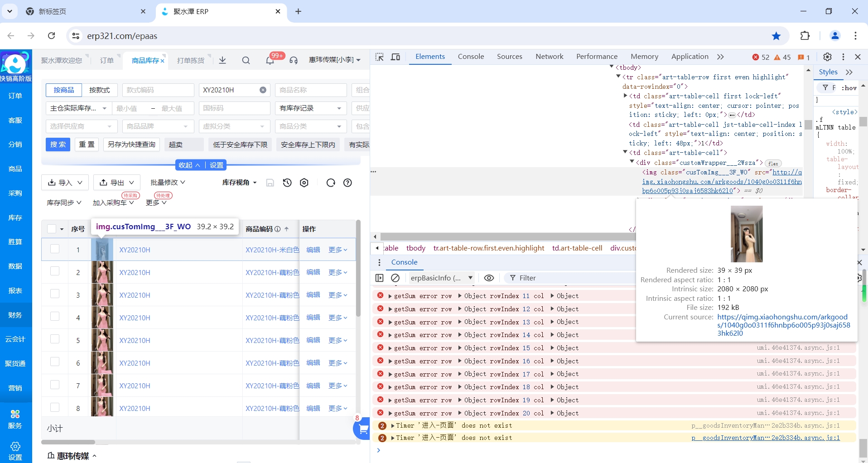The image size is (868, 463).
Task: Open the customer service headset icon
Action: click(294, 60)
